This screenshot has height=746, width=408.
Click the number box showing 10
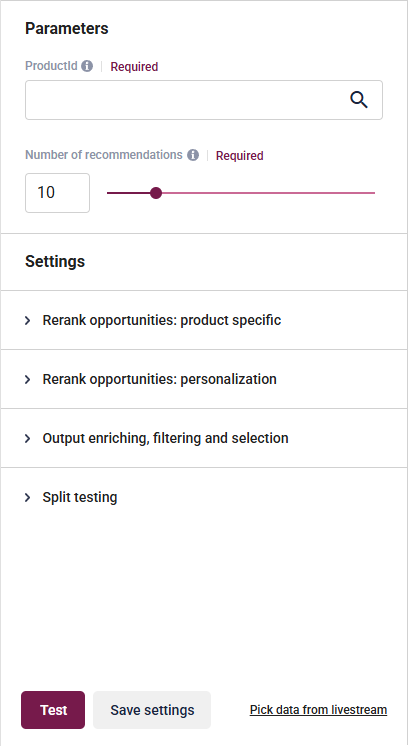click(x=57, y=193)
